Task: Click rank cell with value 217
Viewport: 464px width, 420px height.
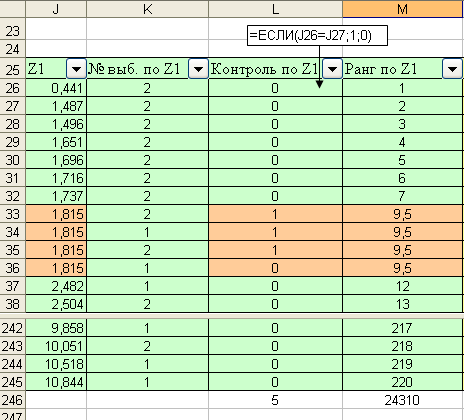Action: (403, 328)
